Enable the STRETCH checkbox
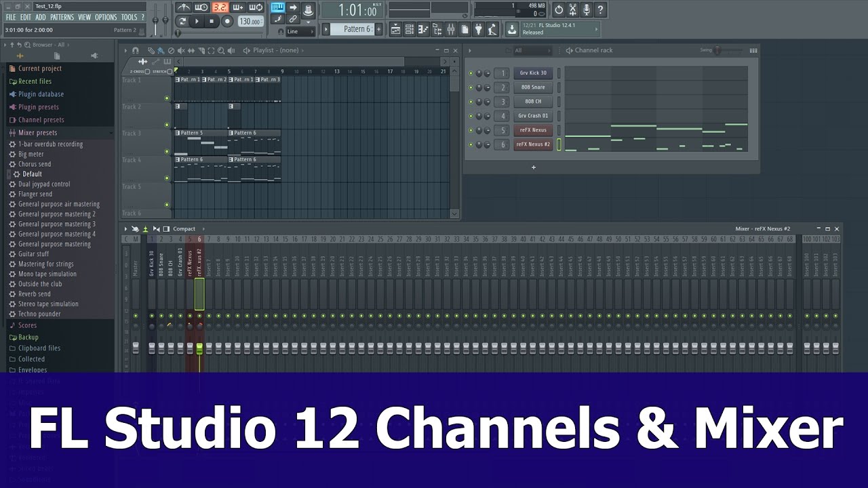The image size is (868, 488). tap(170, 72)
